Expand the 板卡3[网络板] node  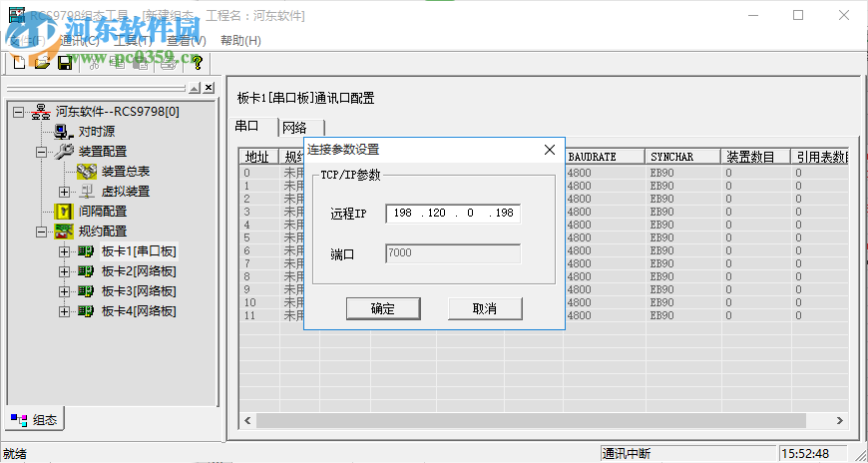[64, 291]
